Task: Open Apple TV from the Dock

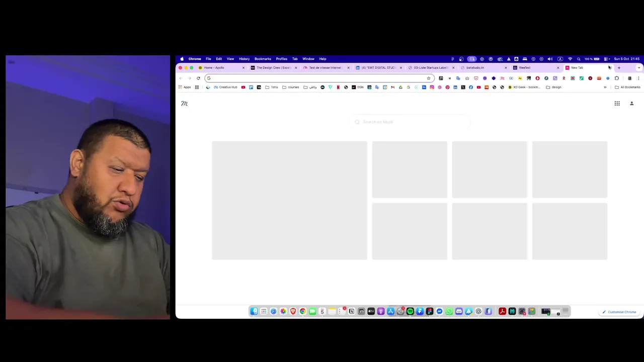Action: click(371, 311)
